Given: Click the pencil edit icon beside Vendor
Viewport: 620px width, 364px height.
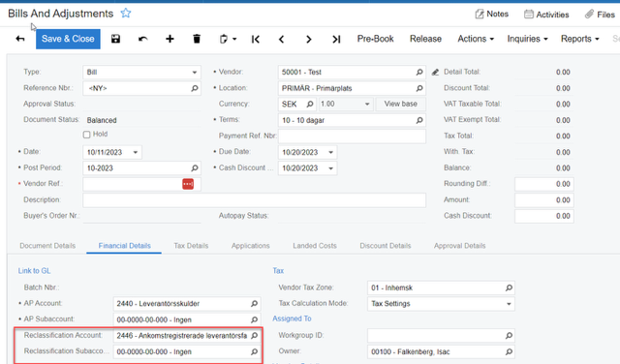Looking at the screenshot, I should click(x=435, y=72).
